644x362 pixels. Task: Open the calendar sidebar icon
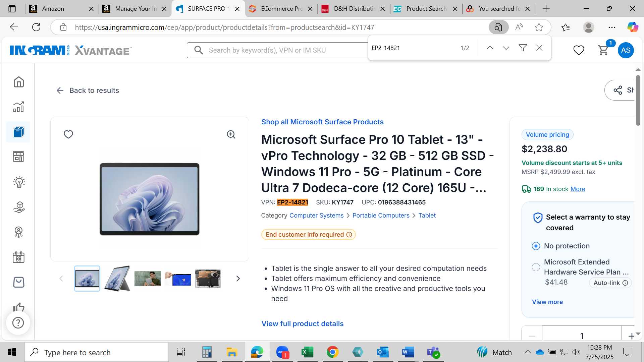click(x=19, y=257)
